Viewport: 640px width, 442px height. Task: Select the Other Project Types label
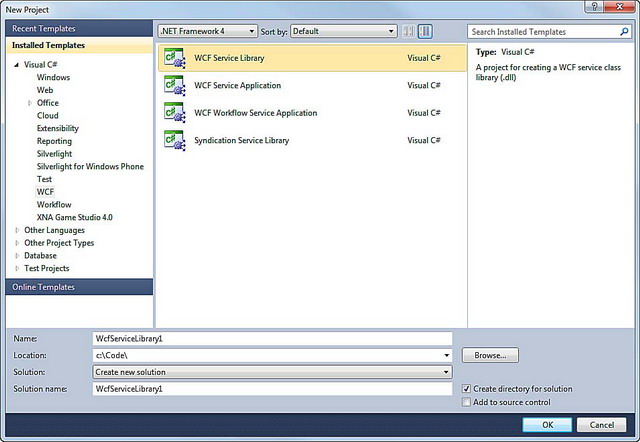59,243
